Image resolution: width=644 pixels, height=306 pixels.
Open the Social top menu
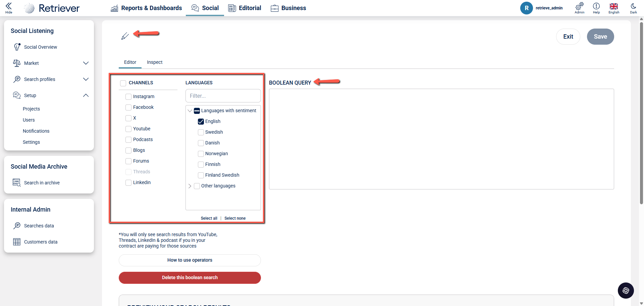tap(205, 8)
